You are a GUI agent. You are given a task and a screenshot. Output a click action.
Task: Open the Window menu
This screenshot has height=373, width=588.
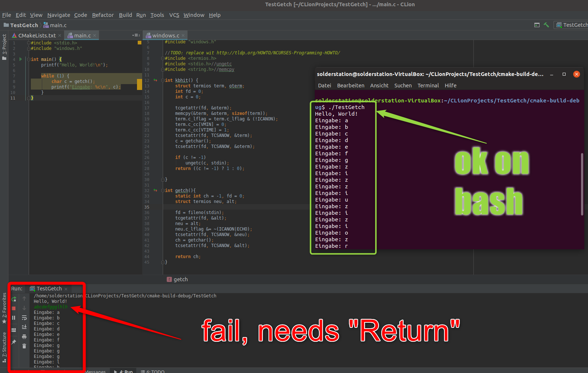pos(194,15)
